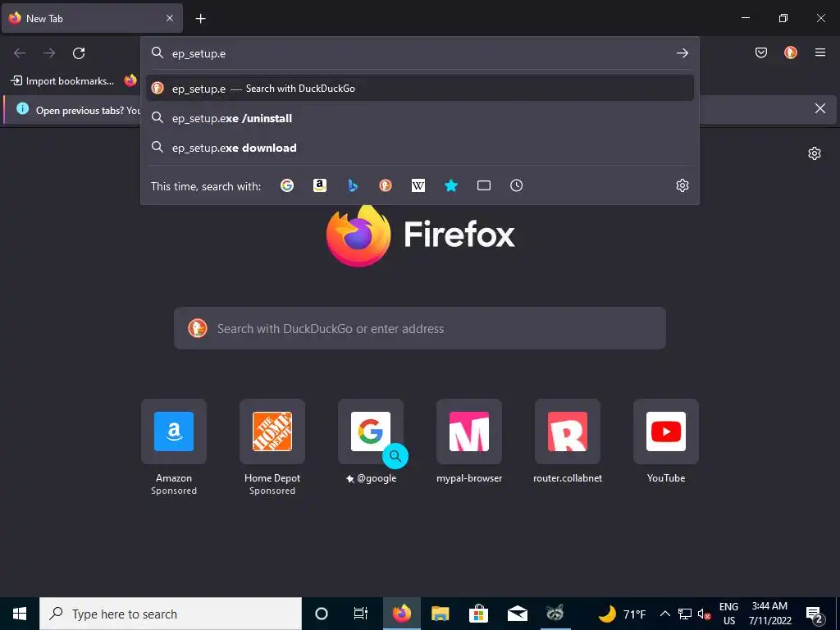This screenshot has height=630, width=840.
Task: Search with Wikipedia one-off icon
Action: point(418,185)
